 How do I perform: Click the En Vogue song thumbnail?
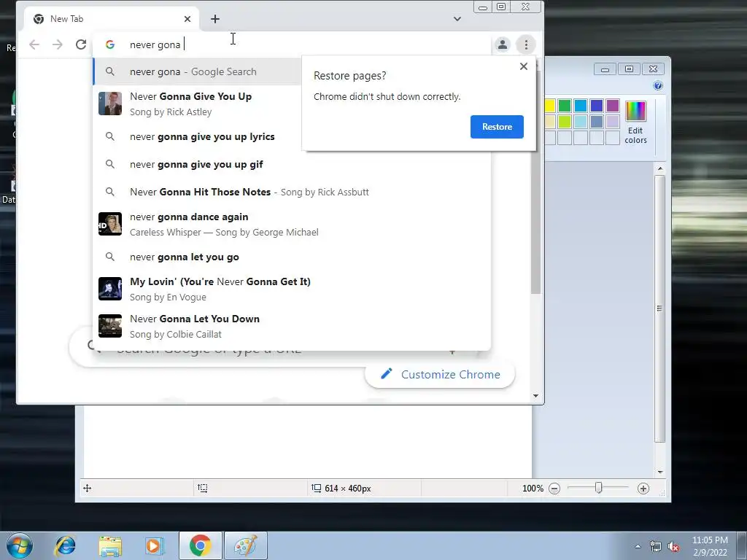[110, 289]
